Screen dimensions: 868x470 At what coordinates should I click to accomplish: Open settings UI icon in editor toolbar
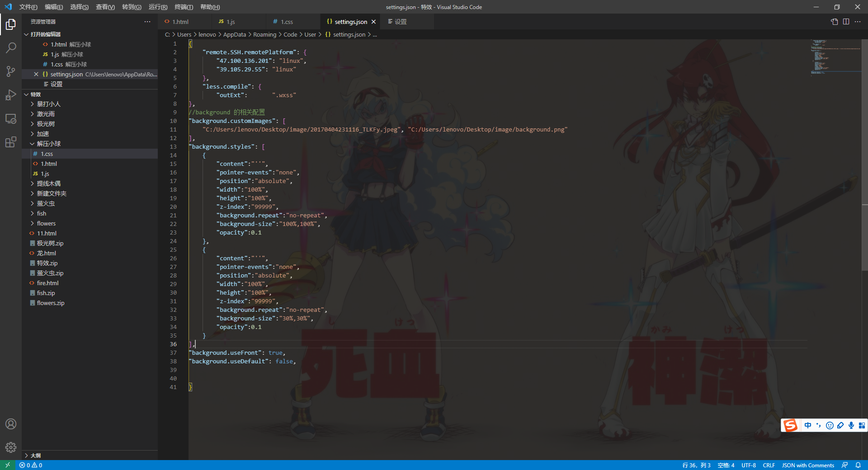point(835,22)
